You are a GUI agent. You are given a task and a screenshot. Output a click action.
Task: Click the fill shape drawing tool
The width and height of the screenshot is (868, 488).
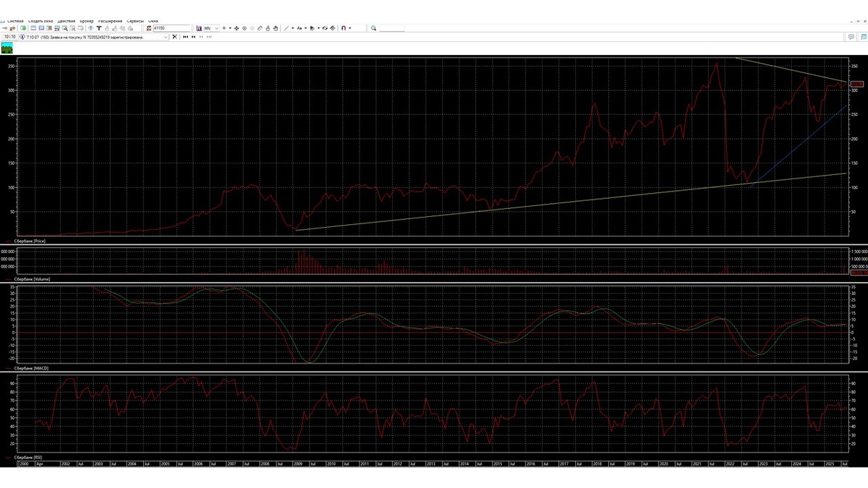[312, 28]
